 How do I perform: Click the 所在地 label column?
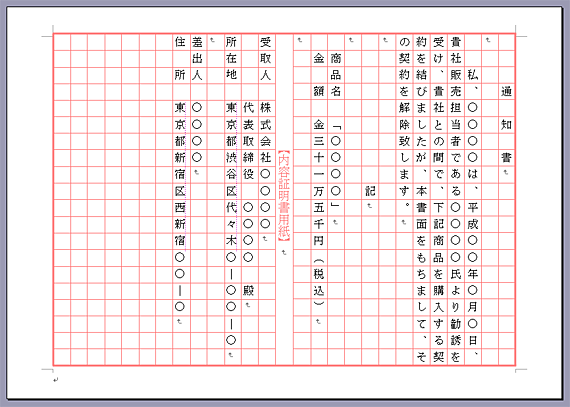tap(231, 59)
